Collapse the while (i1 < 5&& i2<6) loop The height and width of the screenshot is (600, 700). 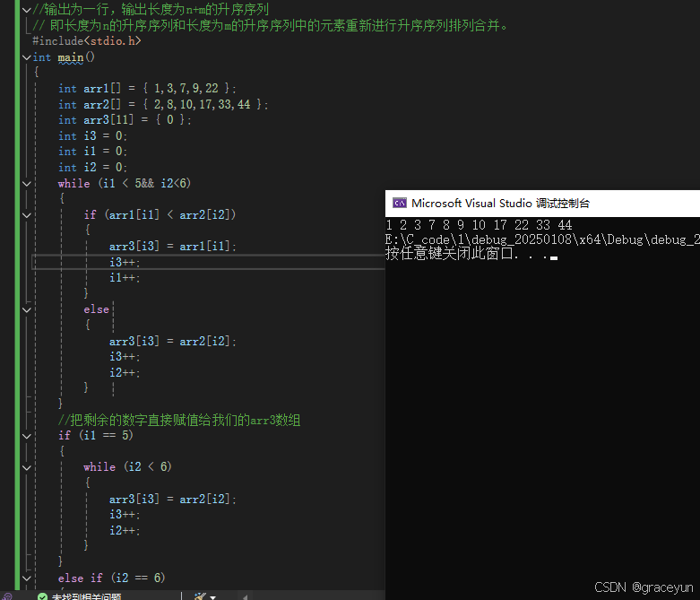point(26,184)
